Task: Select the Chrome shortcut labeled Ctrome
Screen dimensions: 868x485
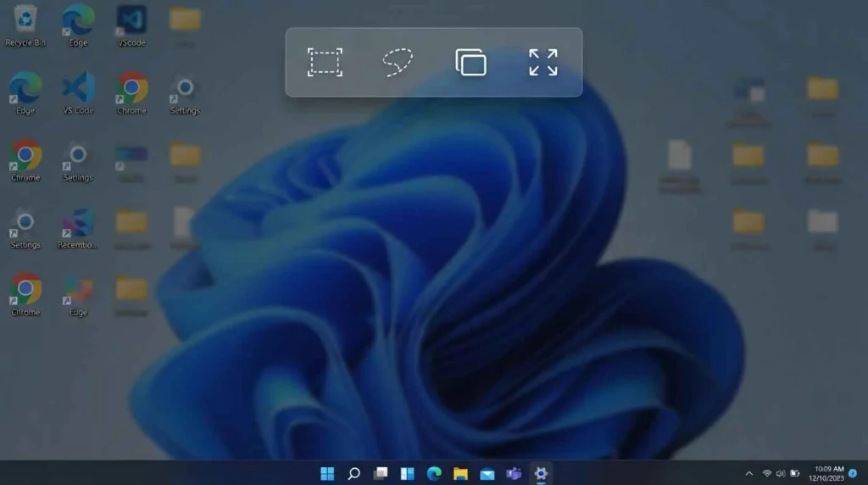Action: click(x=25, y=296)
